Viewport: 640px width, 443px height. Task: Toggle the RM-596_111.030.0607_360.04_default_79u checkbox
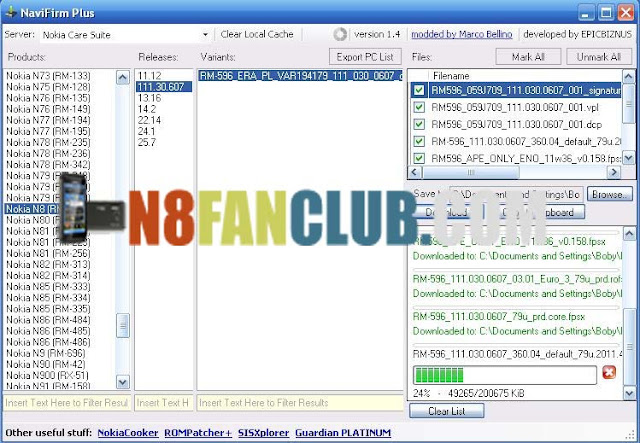tap(419, 141)
